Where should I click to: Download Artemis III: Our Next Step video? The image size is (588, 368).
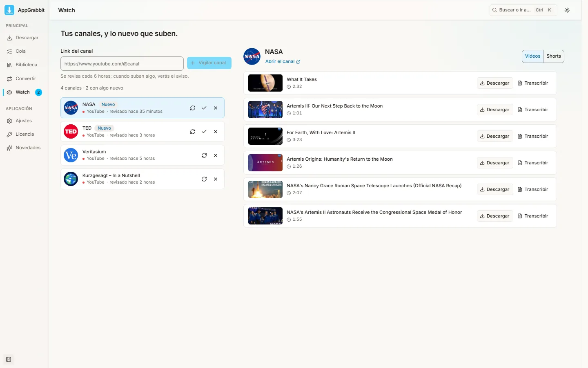pos(495,110)
